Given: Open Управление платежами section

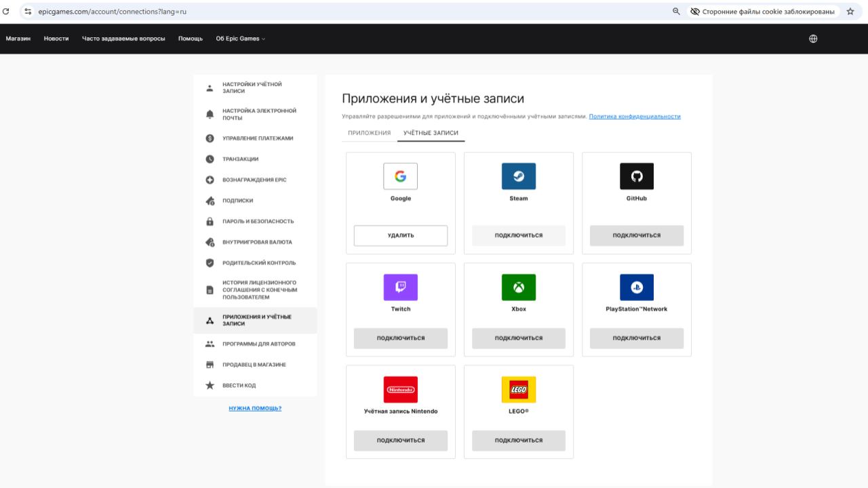Looking at the screenshot, I should pos(255,138).
